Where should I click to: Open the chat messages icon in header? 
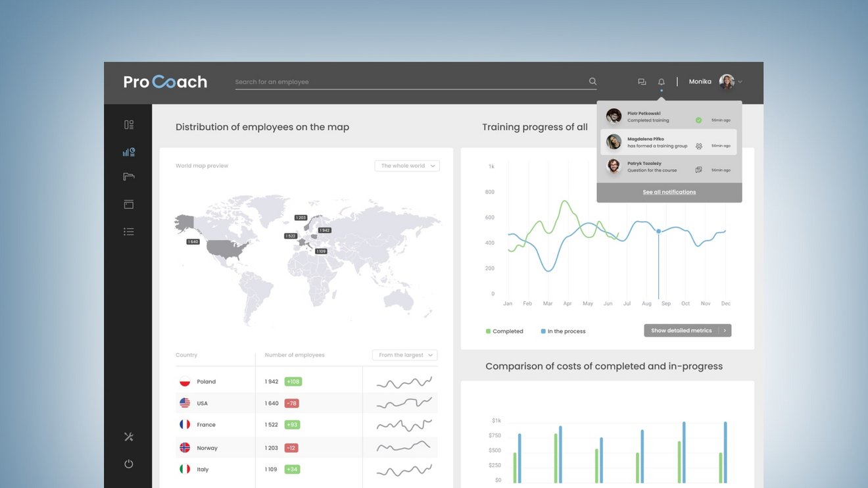pos(642,82)
